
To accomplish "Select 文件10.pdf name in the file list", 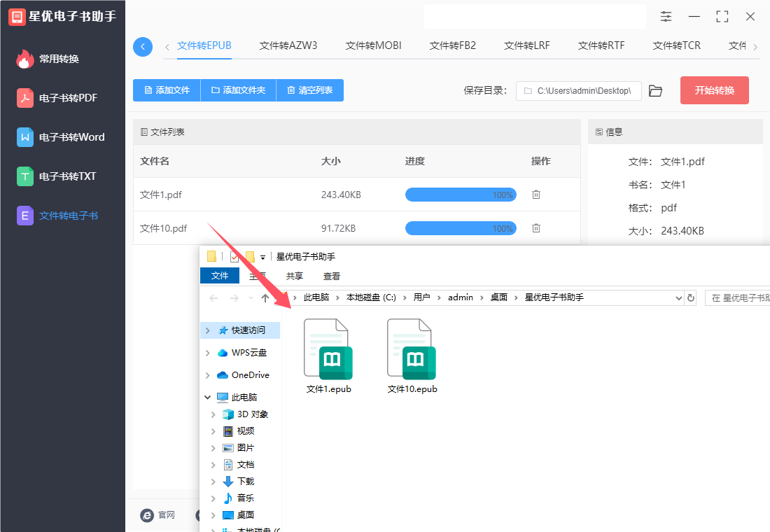I will pyautogui.click(x=164, y=228).
